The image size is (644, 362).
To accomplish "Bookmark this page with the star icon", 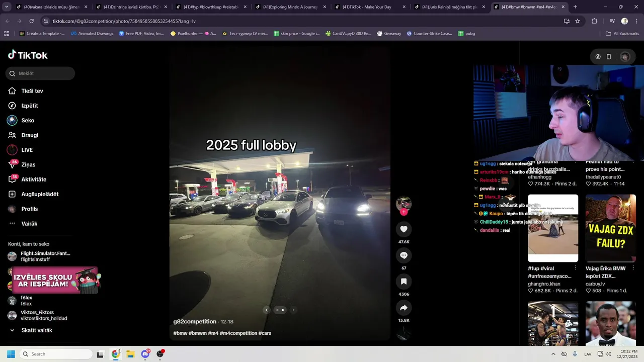I will point(578,21).
